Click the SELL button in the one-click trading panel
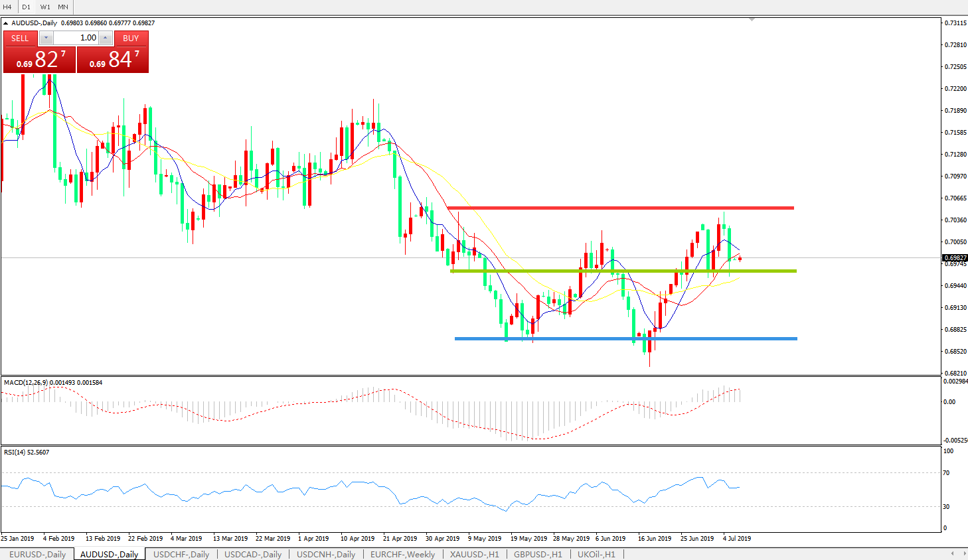 pos(20,38)
